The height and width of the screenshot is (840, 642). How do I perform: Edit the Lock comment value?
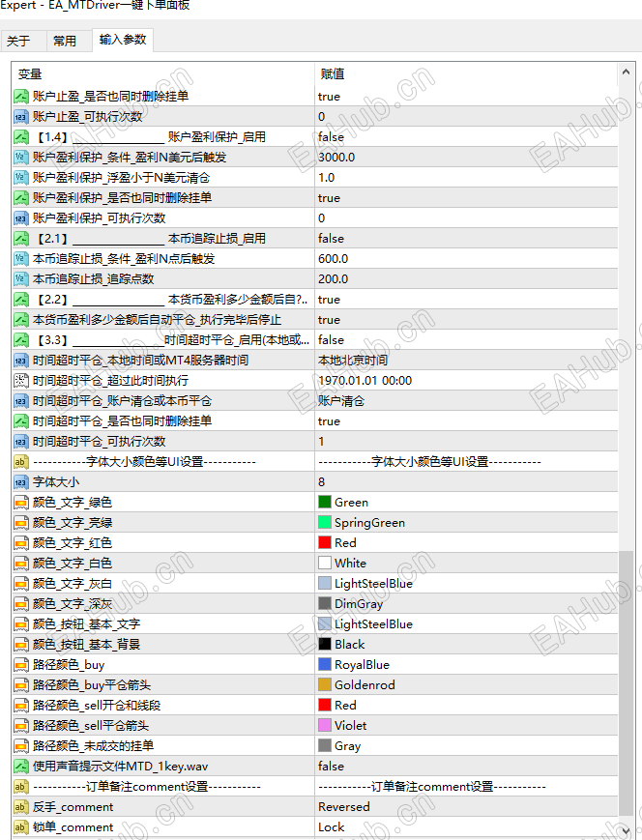click(x=466, y=827)
